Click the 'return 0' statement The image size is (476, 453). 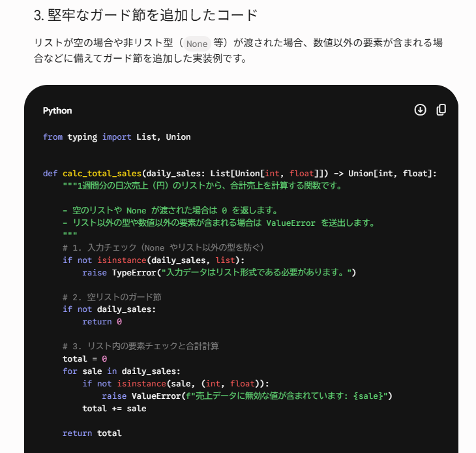[102, 322]
